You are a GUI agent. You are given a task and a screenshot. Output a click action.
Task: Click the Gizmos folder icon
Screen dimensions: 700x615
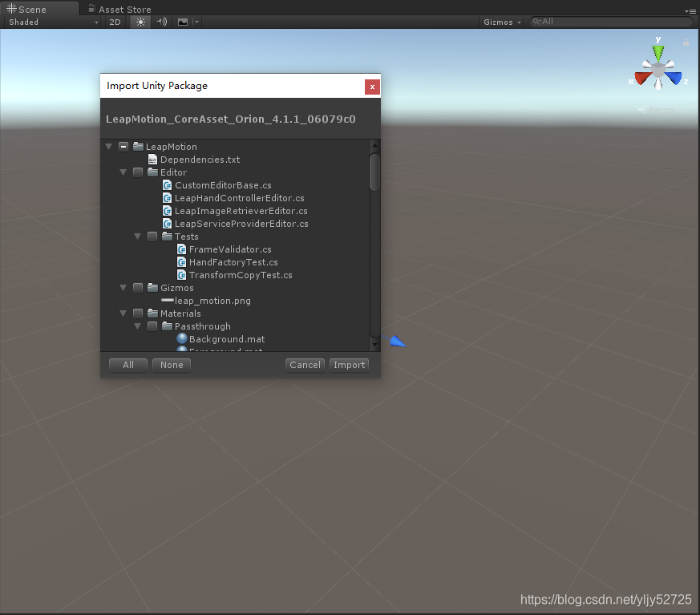pos(152,287)
